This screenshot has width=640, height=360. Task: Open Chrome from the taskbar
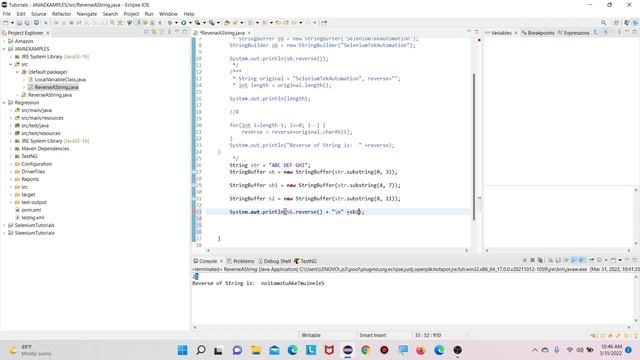[366, 350]
